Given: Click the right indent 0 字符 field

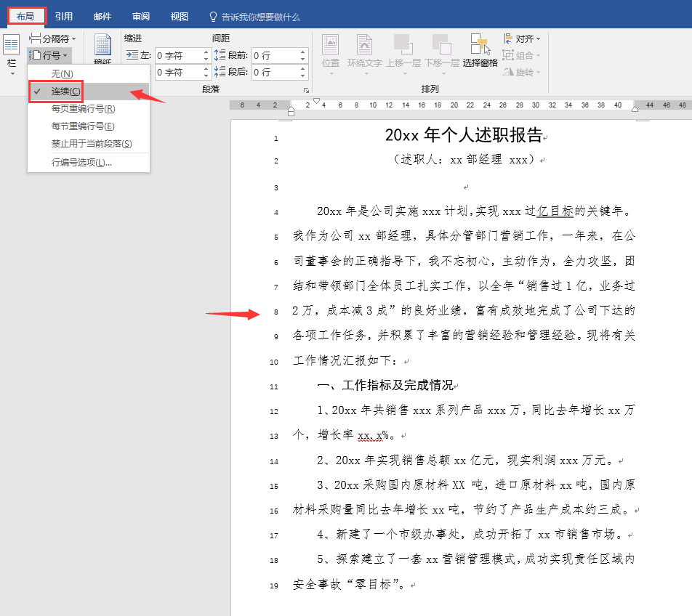Looking at the screenshot, I should coord(178,73).
